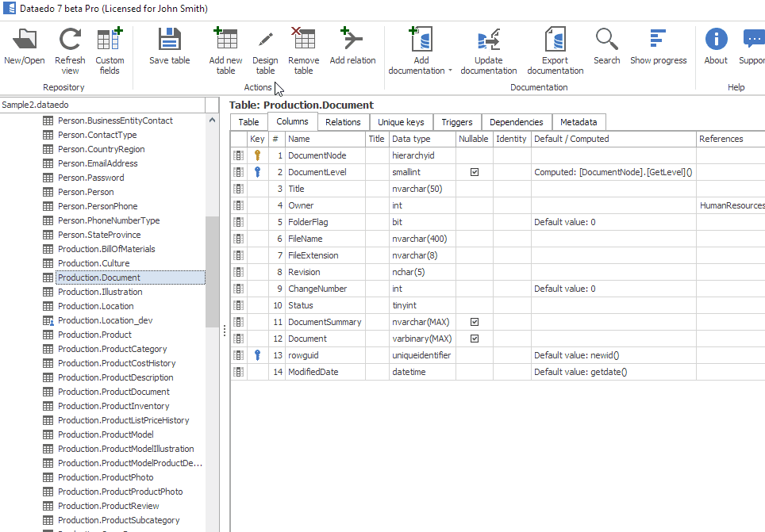Open Custom fields from the ribbon
Viewport: 765px width, 532px height.
[x=110, y=40]
